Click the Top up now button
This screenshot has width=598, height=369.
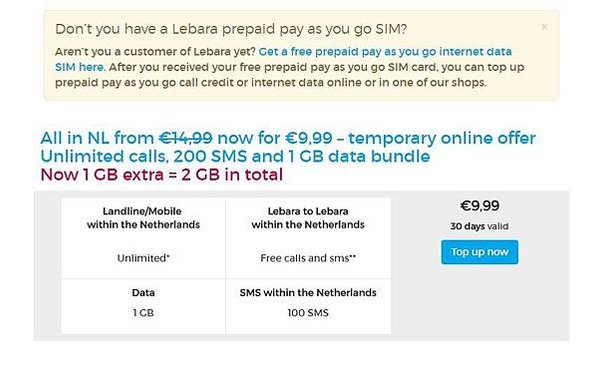(x=479, y=252)
